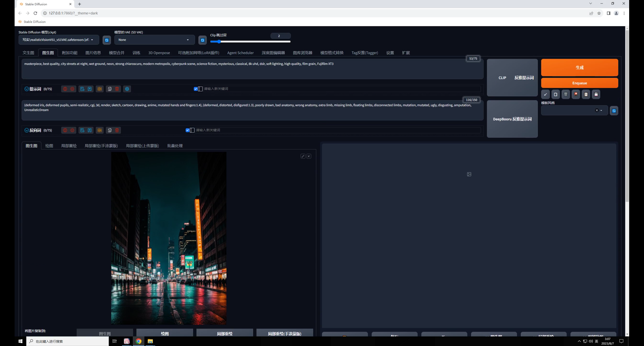
Task: Open the 模型的 VAE dropdown showing None
Action: pyautogui.click(x=154, y=40)
